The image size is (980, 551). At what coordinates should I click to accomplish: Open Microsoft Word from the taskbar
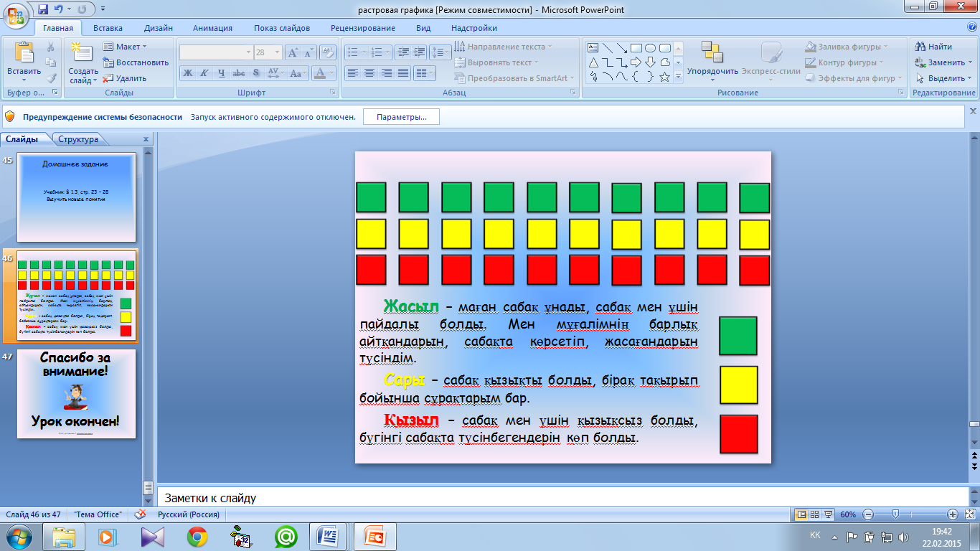pyautogui.click(x=329, y=537)
